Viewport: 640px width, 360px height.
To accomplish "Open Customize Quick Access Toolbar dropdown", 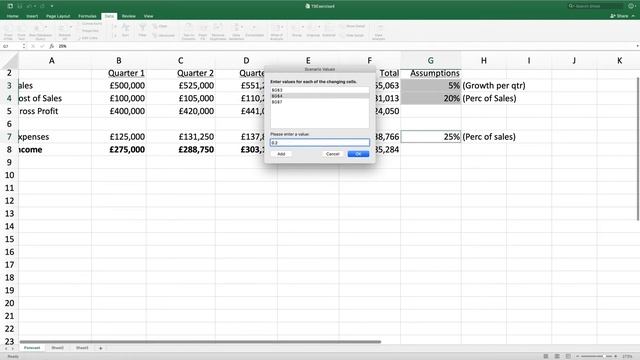I will pyautogui.click(x=52, y=6).
